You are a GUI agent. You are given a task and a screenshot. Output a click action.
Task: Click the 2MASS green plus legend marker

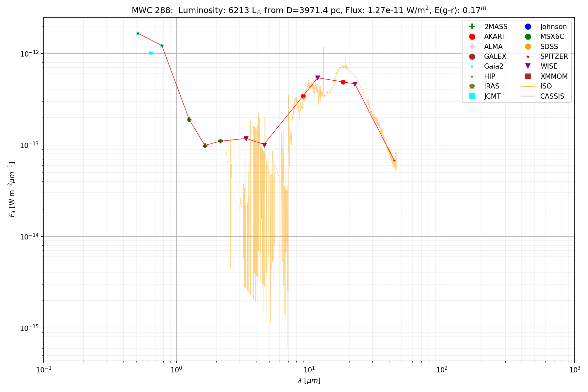pyautogui.click(x=472, y=27)
